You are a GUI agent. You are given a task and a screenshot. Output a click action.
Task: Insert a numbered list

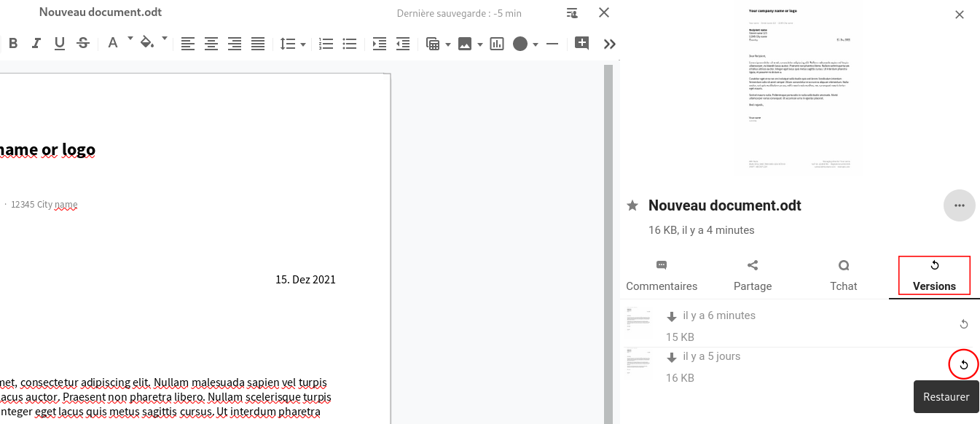tap(326, 44)
